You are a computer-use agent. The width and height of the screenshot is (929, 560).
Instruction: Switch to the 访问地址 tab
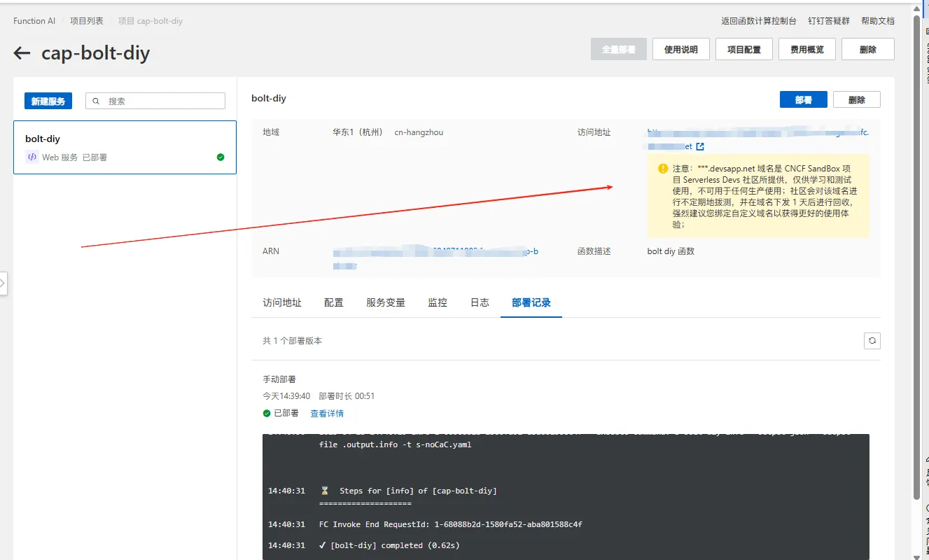click(x=282, y=302)
